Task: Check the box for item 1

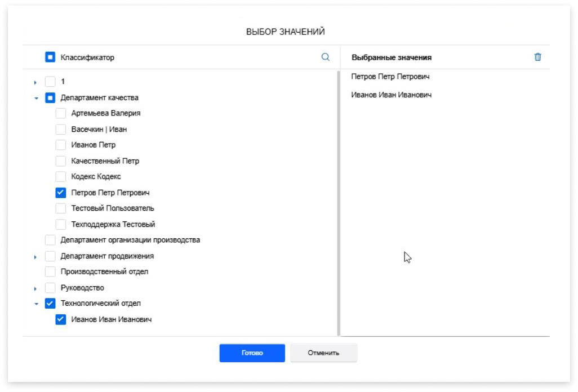Action: 50,82
